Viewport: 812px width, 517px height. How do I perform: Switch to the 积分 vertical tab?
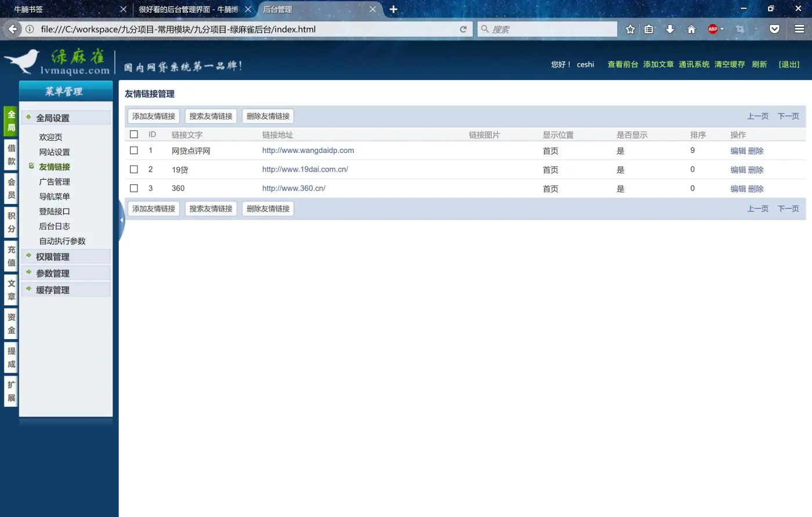[x=11, y=223]
